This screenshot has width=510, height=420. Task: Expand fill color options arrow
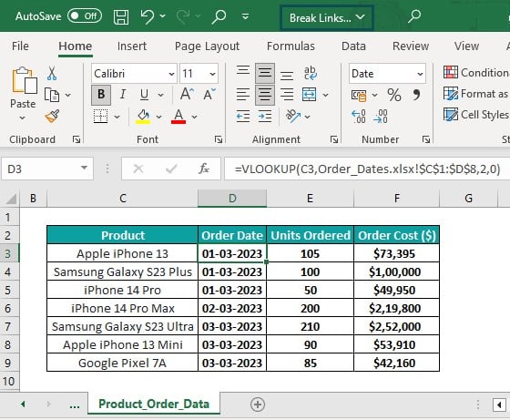point(158,117)
